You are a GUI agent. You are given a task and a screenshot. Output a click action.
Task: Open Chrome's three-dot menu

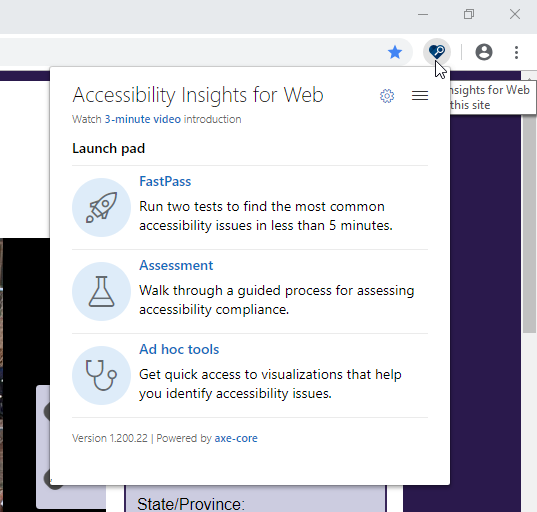(x=516, y=52)
